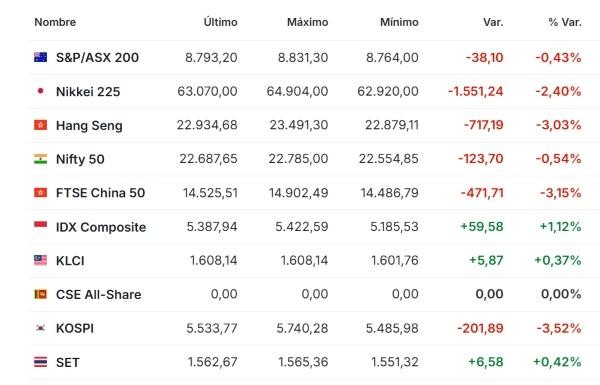
Task: Sort by the Último column header
Action: click(x=220, y=22)
